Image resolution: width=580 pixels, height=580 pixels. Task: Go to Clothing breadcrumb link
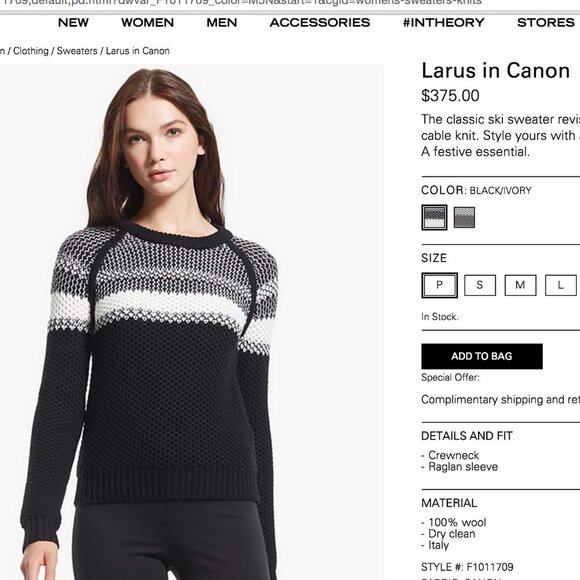[31, 51]
